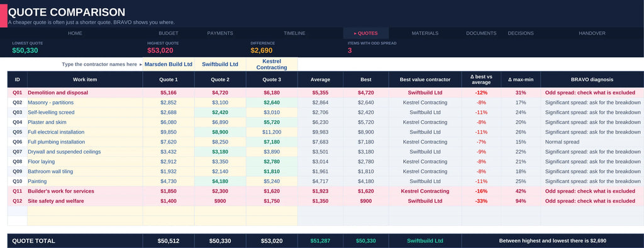The width and height of the screenshot is (644, 248).
Task: Select Quote 1 value for Demolition and disposal
Action: (x=169, y=93)
